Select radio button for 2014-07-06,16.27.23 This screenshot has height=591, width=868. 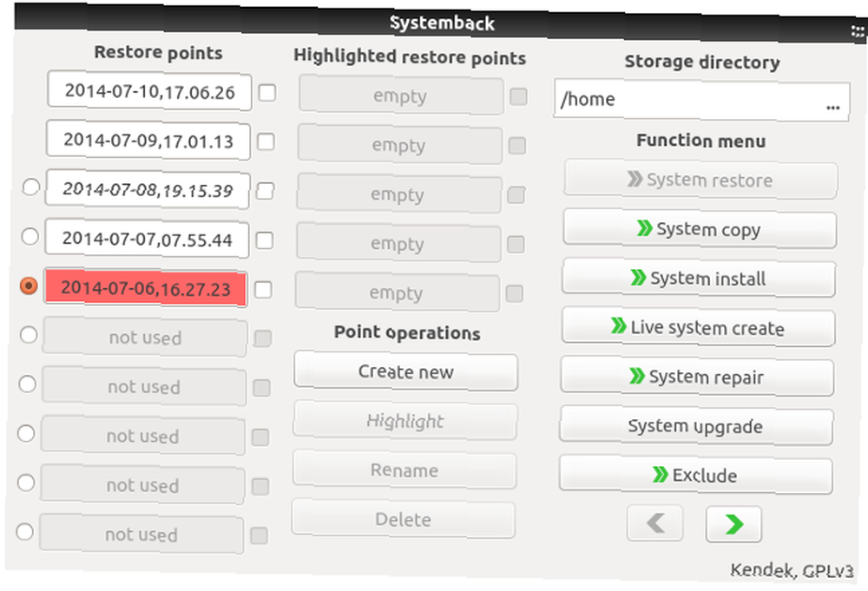tap(29, 286)
